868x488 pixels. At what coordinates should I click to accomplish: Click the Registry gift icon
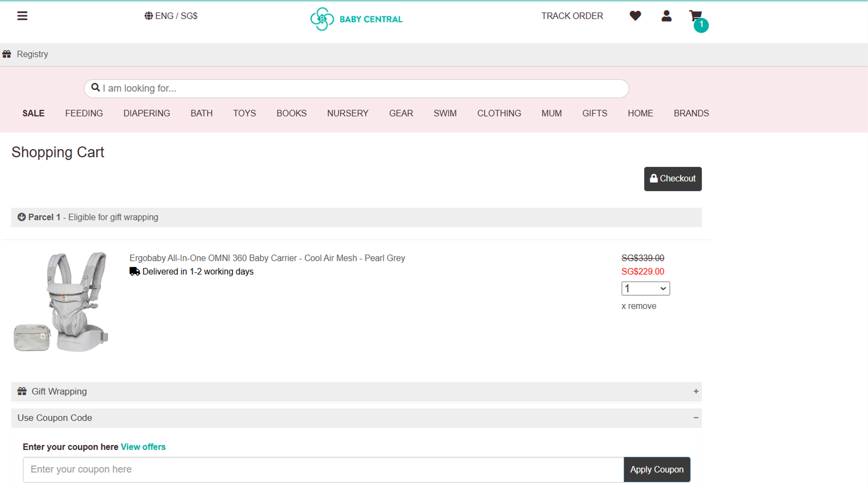click(x=7, y=54)
